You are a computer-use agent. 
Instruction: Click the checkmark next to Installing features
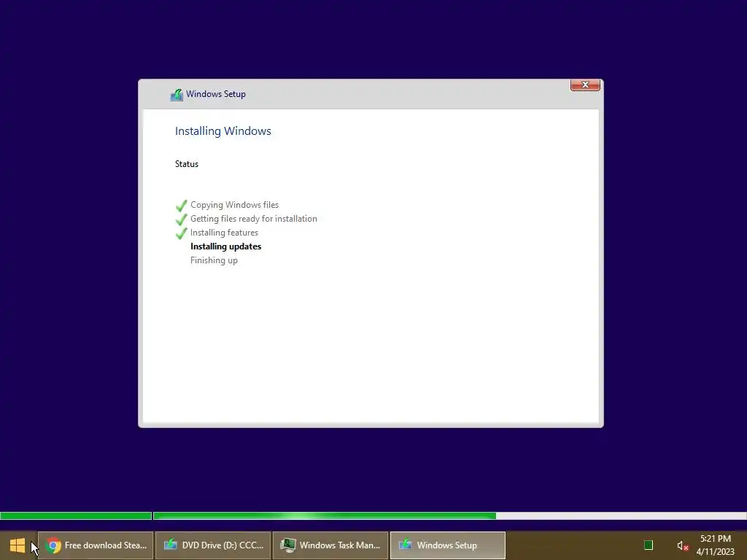pos(181,233)
